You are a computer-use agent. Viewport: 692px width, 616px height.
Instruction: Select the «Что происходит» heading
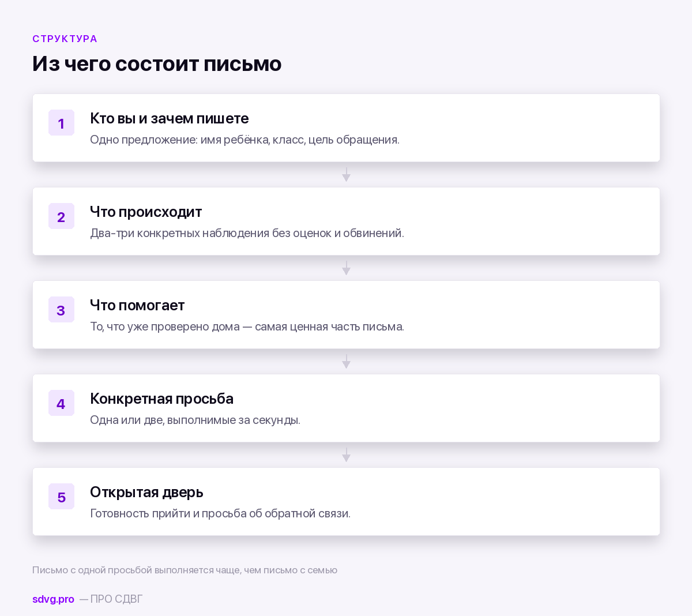point(146,212)
